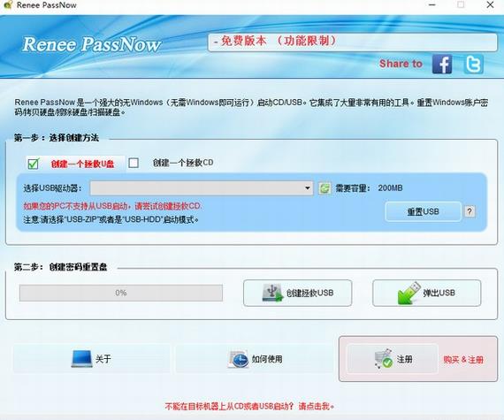The height and width of the screenshot is (420, 504).
Task: Check the 创建一个拯救CD checkbox
Action: tap(134, 163)
